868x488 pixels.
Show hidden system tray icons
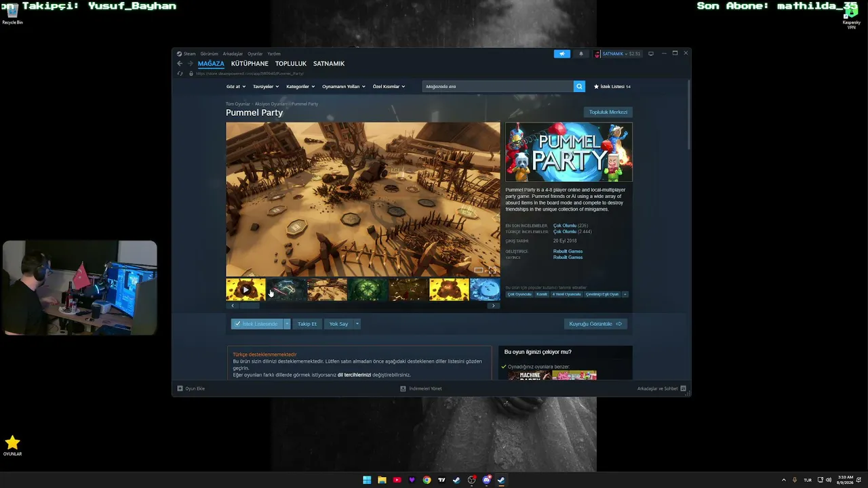tap(784, 480)
